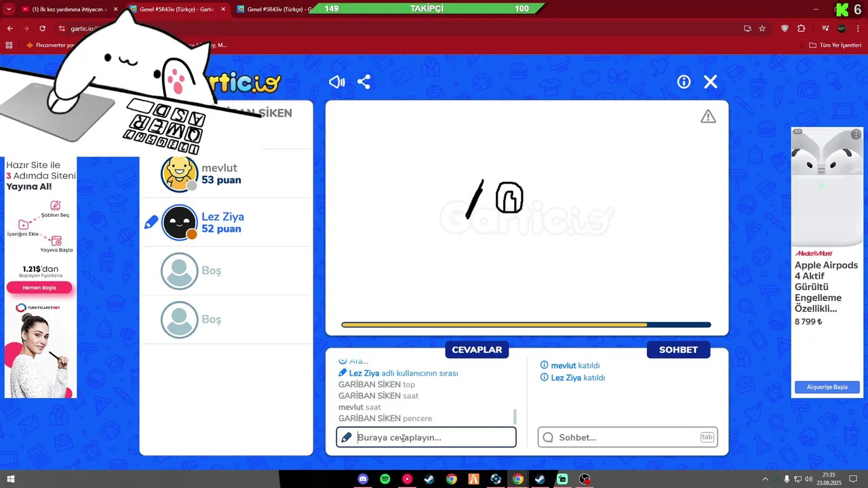
Task: Open Discord from the taskbar
Action: coord(363,479)
